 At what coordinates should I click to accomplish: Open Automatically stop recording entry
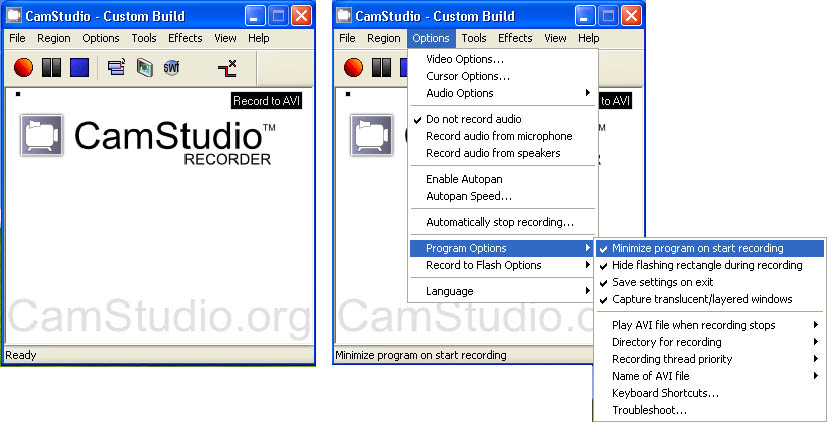tap(503, 222)
